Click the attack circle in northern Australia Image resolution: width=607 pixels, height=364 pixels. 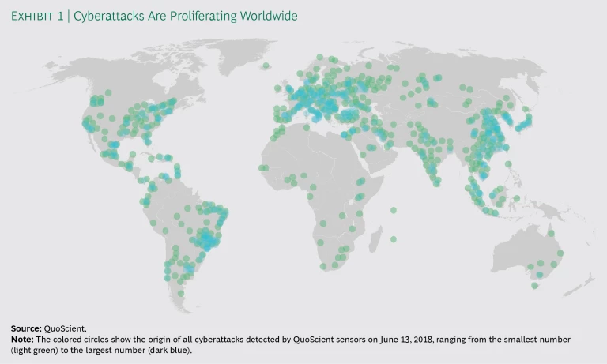pos(551,234)
